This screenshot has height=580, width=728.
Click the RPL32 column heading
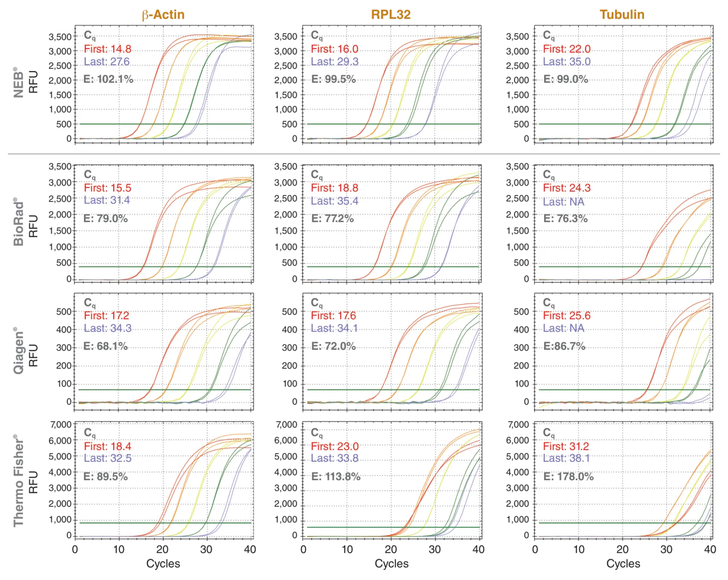(391, 15)
